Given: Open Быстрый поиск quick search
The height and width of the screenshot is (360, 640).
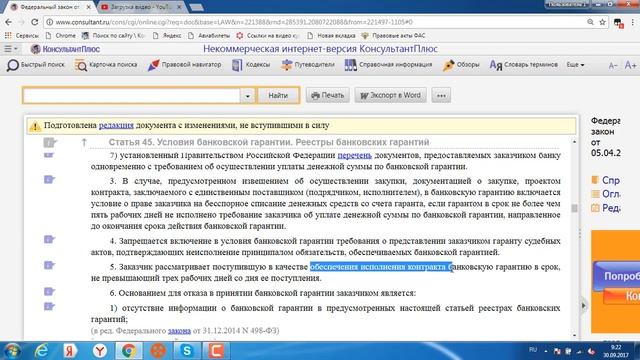Looking at the screenshot, I should pos(36,64).
